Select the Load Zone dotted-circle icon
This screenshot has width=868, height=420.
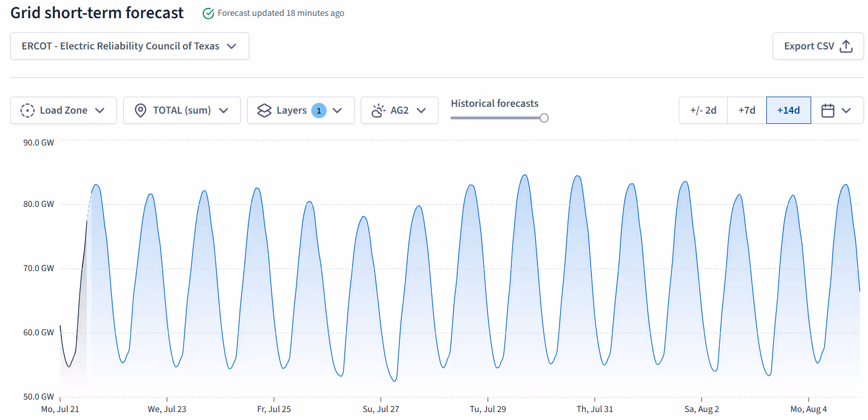[27, 110]
